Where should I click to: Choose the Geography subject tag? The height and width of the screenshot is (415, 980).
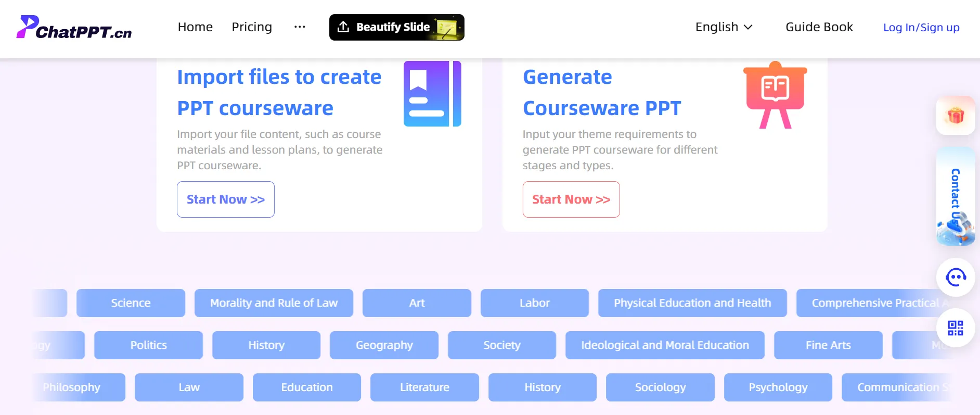(x=384, y=345)
